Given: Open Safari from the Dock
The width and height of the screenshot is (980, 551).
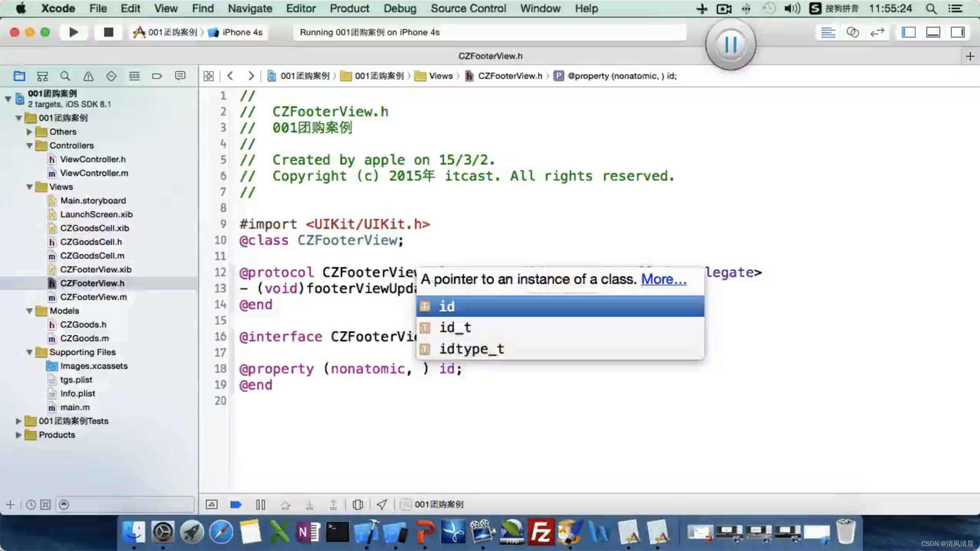Looking at the screenshot, I should [x=221, y=532].
